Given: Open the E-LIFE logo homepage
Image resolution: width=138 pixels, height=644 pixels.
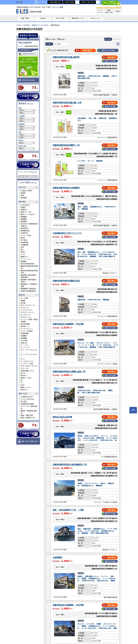Looking at the screenshot, I should (x=22, y=11).
